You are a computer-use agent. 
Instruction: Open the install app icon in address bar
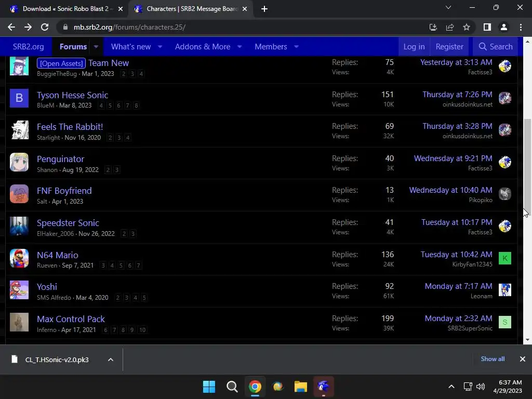[x=433, y=27]
